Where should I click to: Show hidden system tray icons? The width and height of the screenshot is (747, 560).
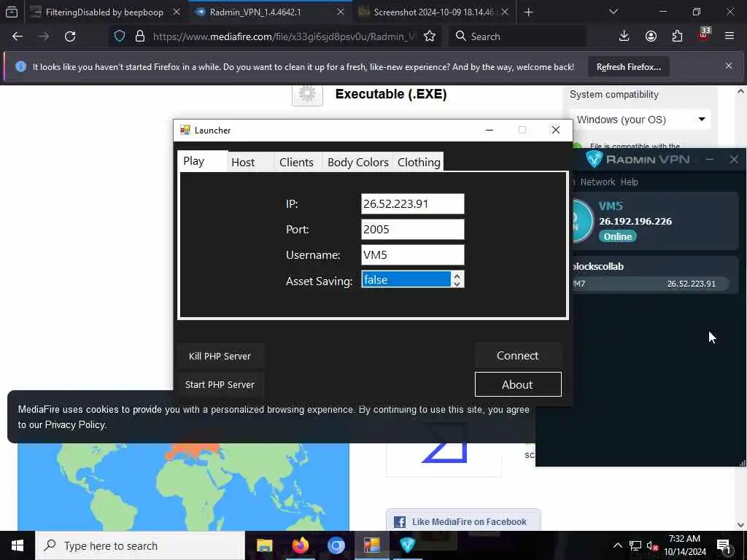point(617,545)
